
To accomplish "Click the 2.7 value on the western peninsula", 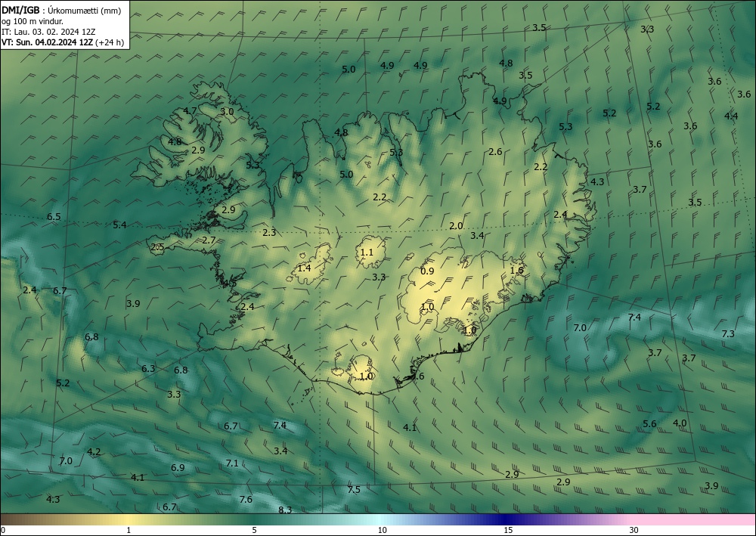I will pyautogui.click(x=209, y=240).
